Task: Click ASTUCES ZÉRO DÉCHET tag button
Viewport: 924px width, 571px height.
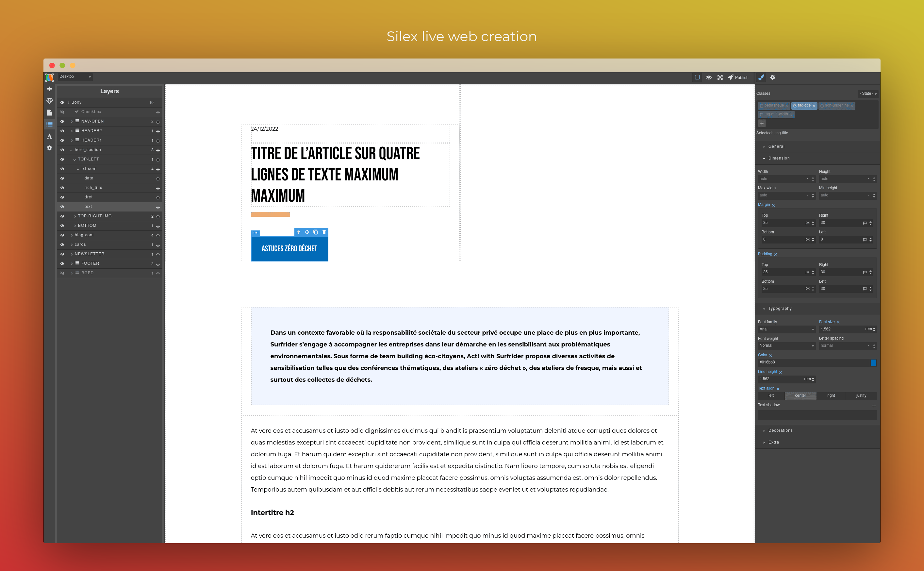Action: pos(289,249)
